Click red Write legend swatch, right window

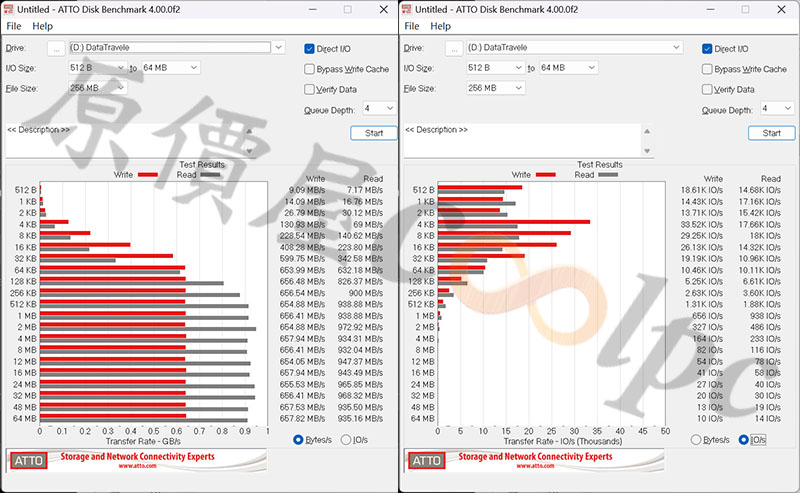point(545,175)
